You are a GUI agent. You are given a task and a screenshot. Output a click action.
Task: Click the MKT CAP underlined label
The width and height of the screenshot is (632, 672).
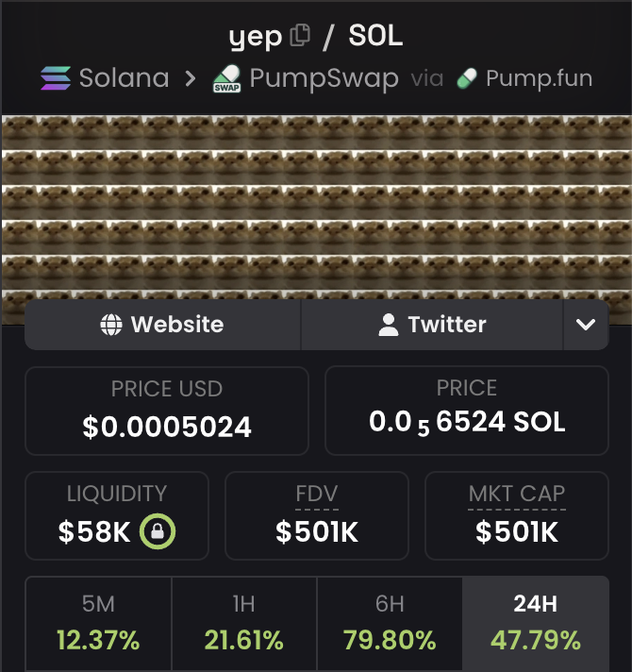tap(517, 494)
